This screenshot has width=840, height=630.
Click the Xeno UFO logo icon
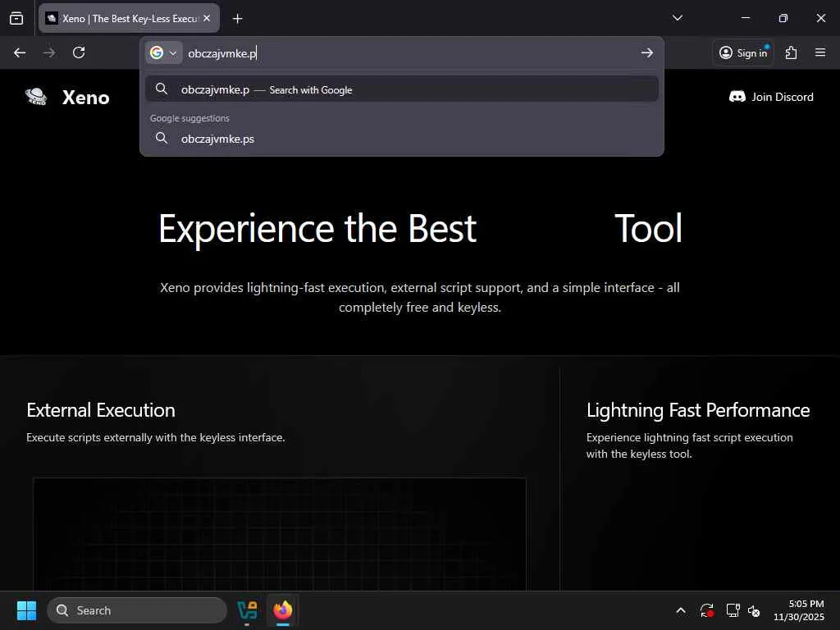(x=36, y=97)
